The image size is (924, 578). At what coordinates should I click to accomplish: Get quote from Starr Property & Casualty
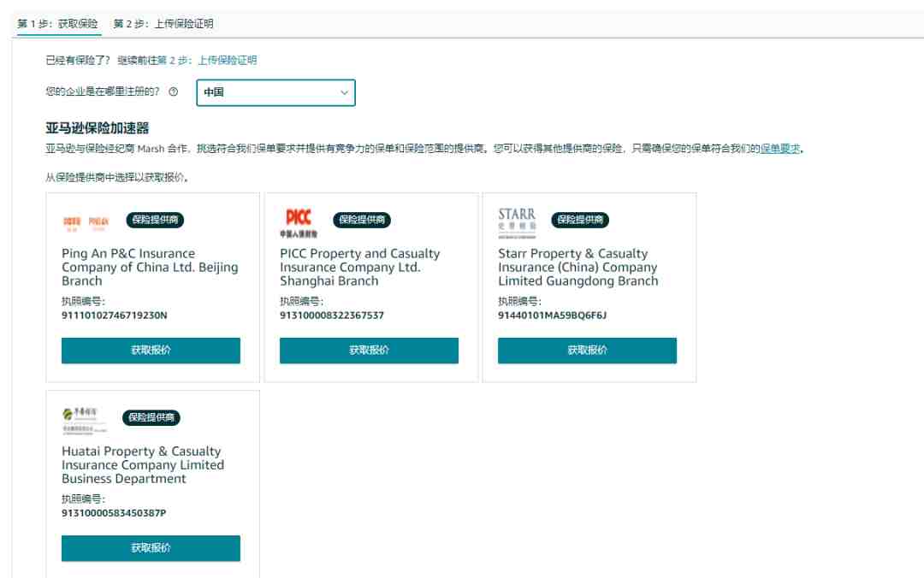point(587,351)
